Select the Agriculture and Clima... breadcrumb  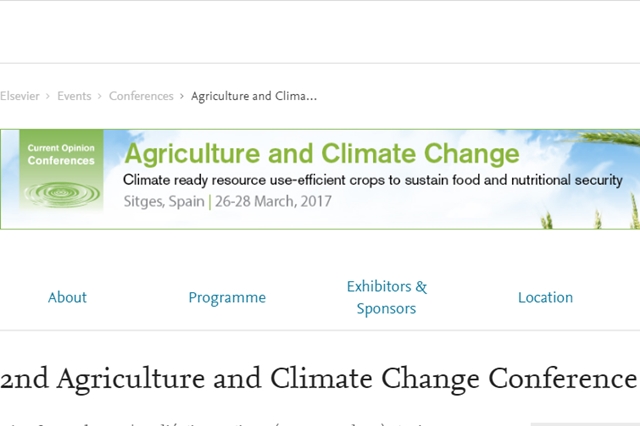pyautogui.click(x=253, y=96)
